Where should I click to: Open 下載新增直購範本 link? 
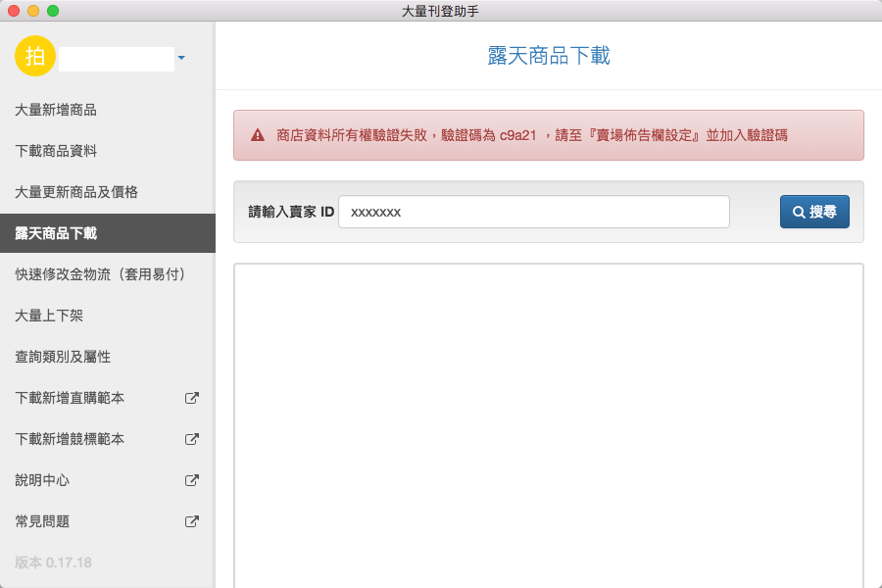click(70, 398)
